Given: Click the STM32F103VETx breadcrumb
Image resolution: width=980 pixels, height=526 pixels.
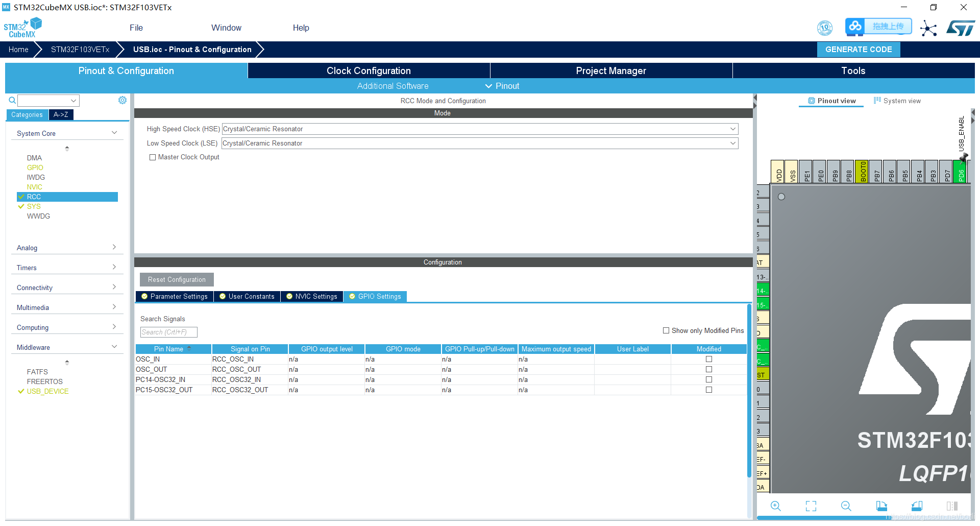Looking at the screenshot, I should (x=80, y=50).
